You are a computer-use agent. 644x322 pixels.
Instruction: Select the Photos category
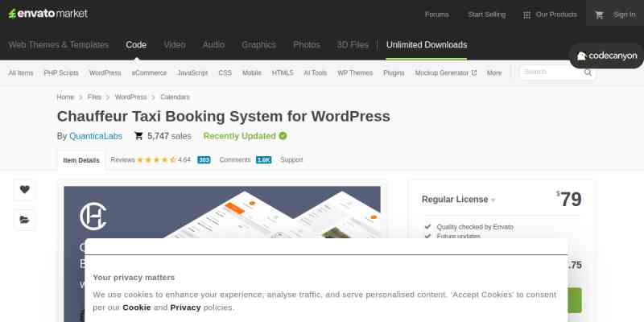pyautogui.click(x=307, y=45)
